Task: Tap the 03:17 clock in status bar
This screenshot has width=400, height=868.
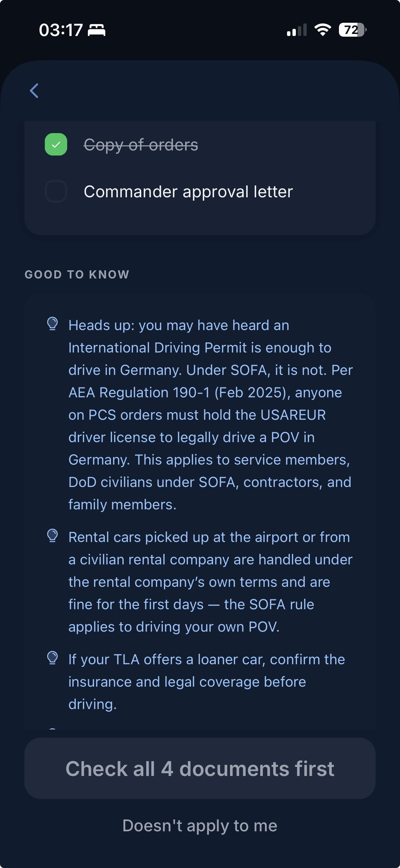Action: [61, 30]
